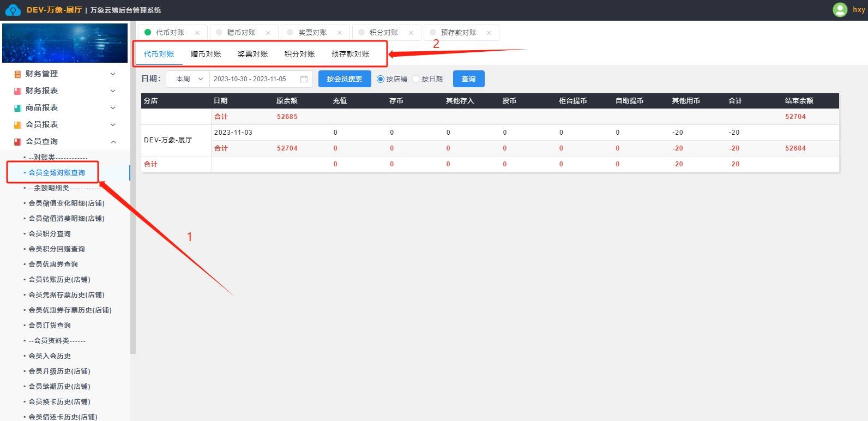Screen dimensions: 868x421
Task: Click the 52684 ending balance value
Action: click(795, 148)
